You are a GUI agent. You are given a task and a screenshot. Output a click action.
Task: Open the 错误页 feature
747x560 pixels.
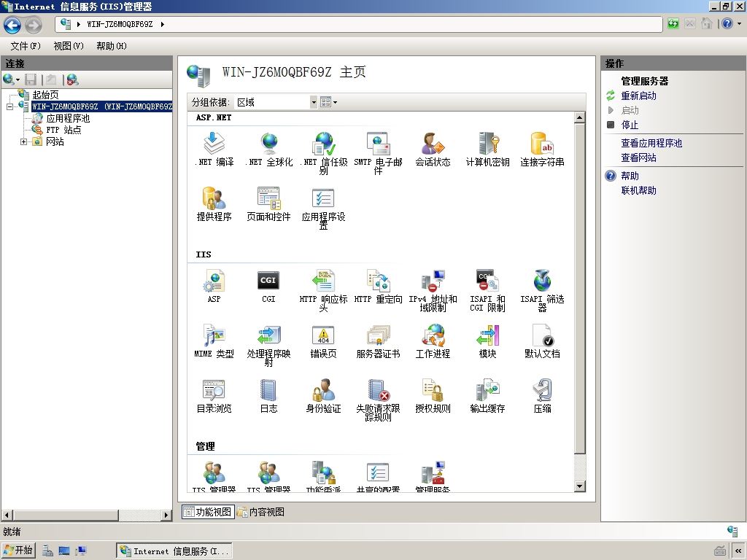(323, 341)
